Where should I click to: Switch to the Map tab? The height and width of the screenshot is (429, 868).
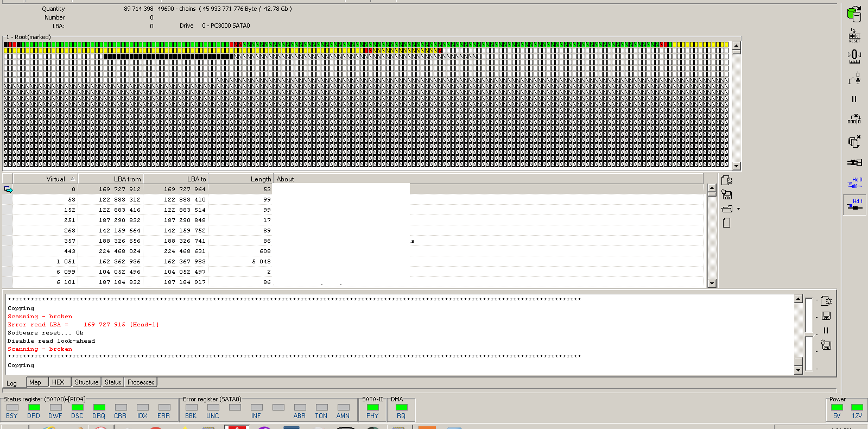[x=35, y=382]
